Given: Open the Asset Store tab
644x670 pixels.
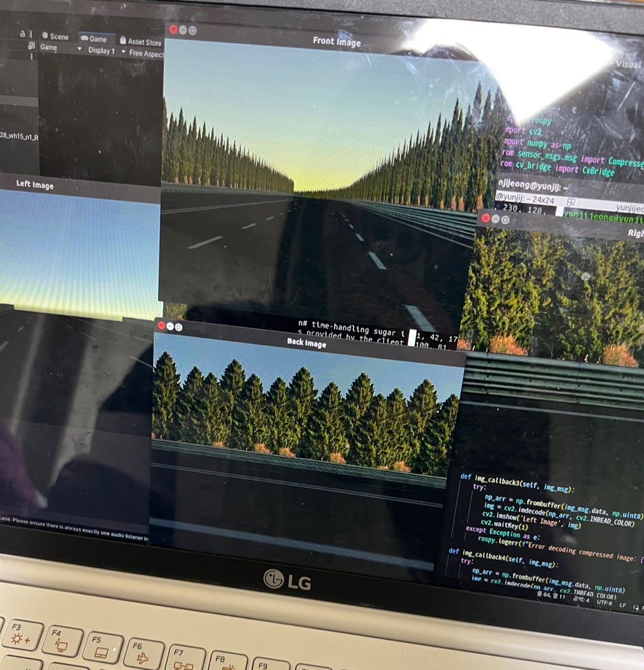Looking at the screenshot, I should 141,41.
